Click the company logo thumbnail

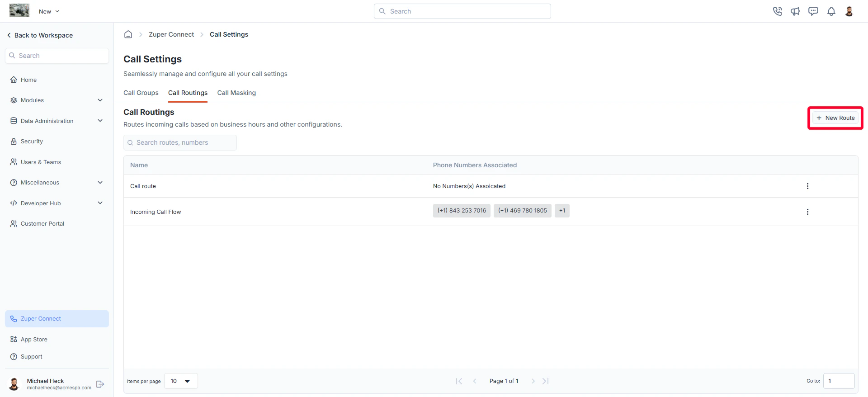pyautogui.click(x=19, y=10)
